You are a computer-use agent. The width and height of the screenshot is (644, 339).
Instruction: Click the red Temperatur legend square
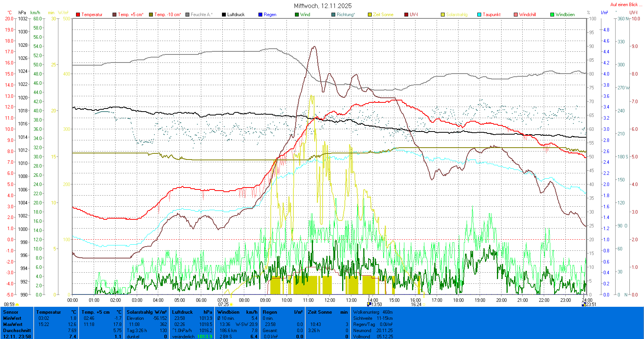tap(78, 15)
